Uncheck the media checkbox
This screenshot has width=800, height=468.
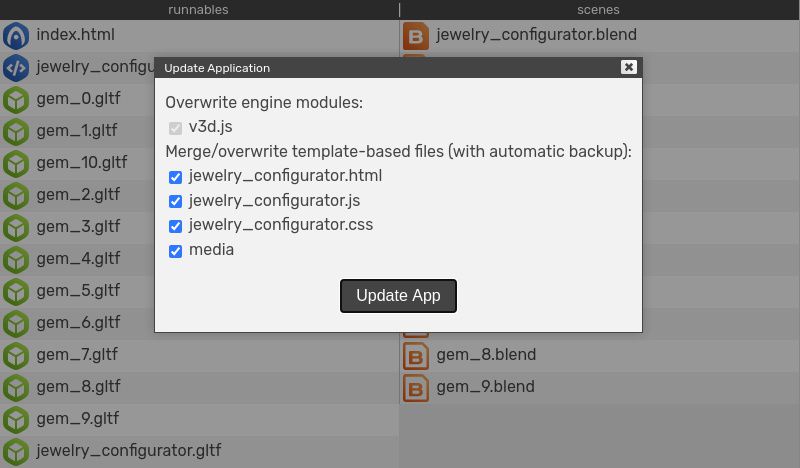click(176, 251)
